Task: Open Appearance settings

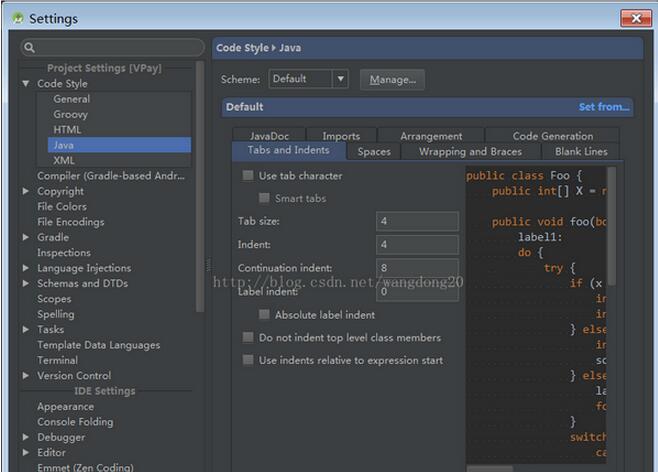Action: click(65, 407)
